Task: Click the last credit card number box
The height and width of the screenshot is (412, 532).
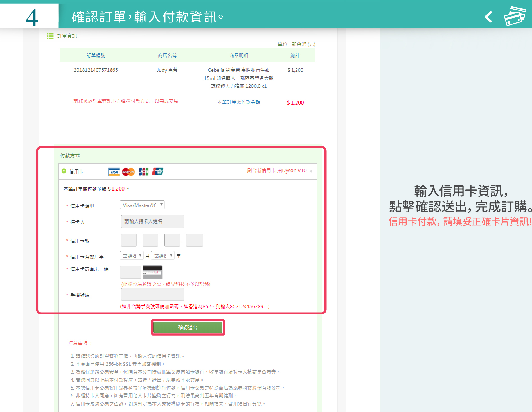Action: pos(194,240)
